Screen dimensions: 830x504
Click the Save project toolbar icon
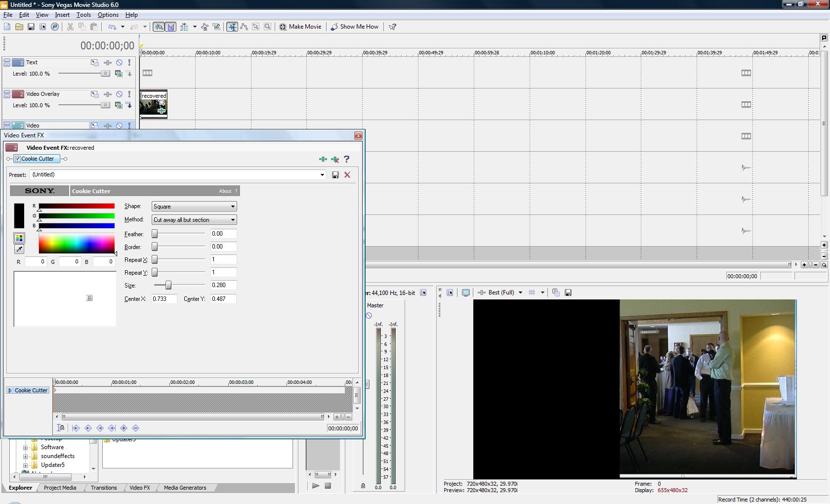click(x=31, y=27)
